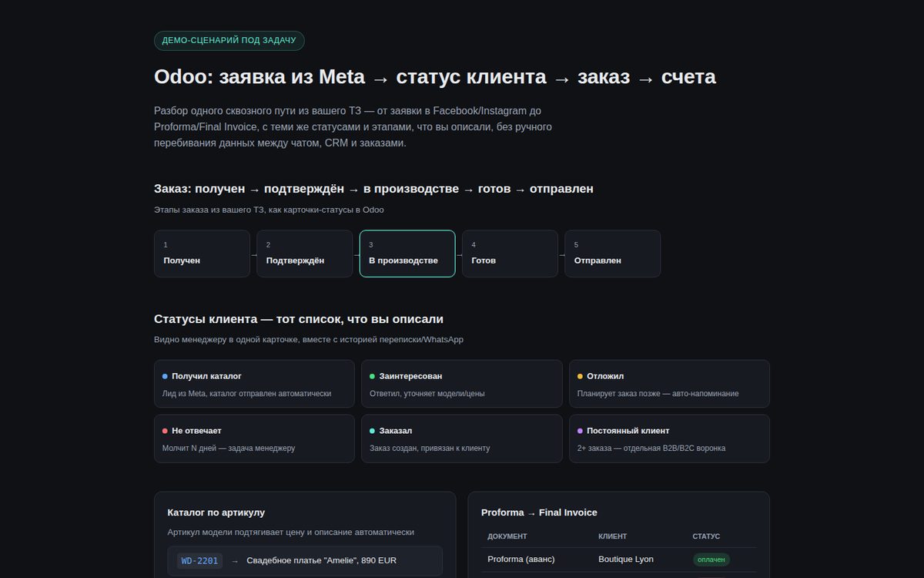Viewport: 924px width, 578px height.
Task: Click 'Лид из Meta, каталог отправлен автоматически' text
Action: point(246,394)
